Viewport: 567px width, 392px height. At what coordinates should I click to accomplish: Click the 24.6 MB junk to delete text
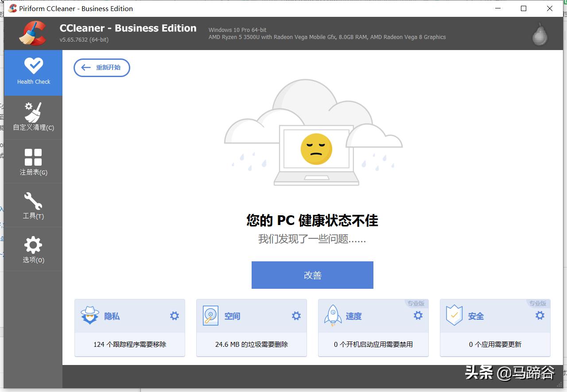pos(251,344)
